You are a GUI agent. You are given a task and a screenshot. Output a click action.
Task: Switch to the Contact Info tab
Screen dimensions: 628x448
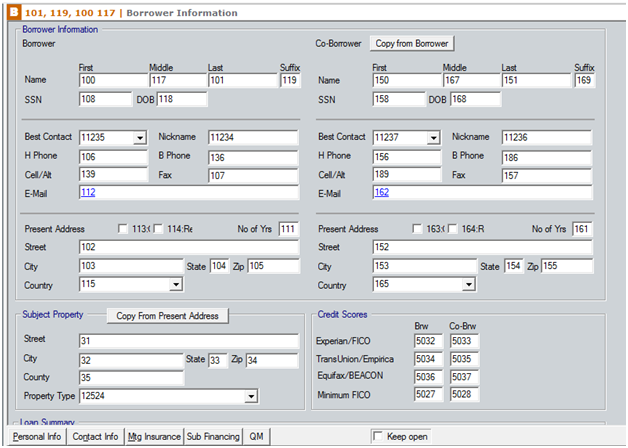(95, 437)
